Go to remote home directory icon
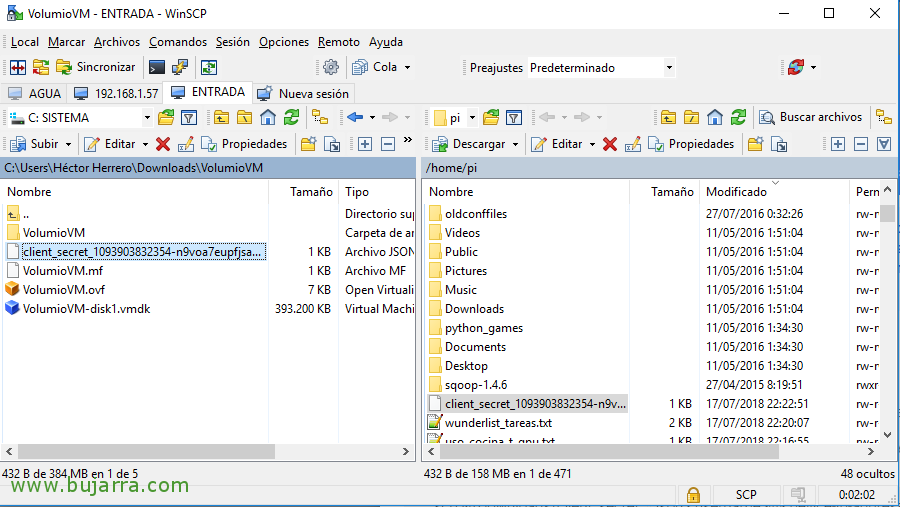The image size is (900, 507). [715, 118]
